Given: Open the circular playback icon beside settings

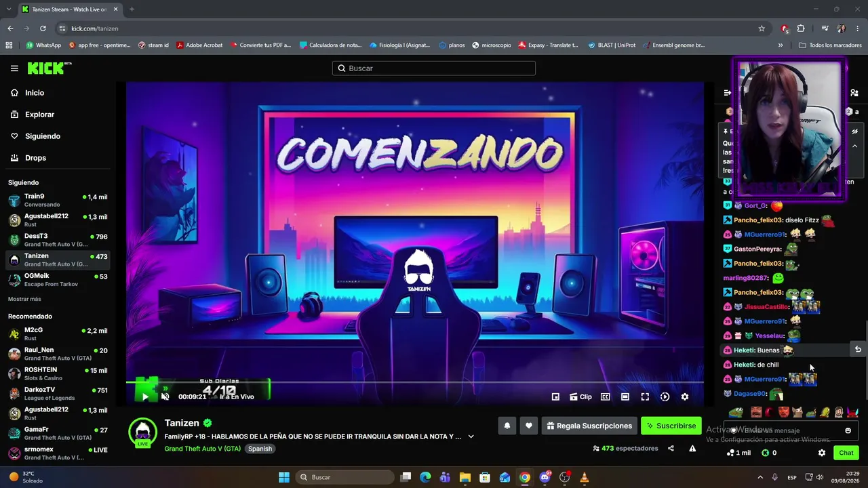Looking at the screenshot, I should click(x=665, y=397).
